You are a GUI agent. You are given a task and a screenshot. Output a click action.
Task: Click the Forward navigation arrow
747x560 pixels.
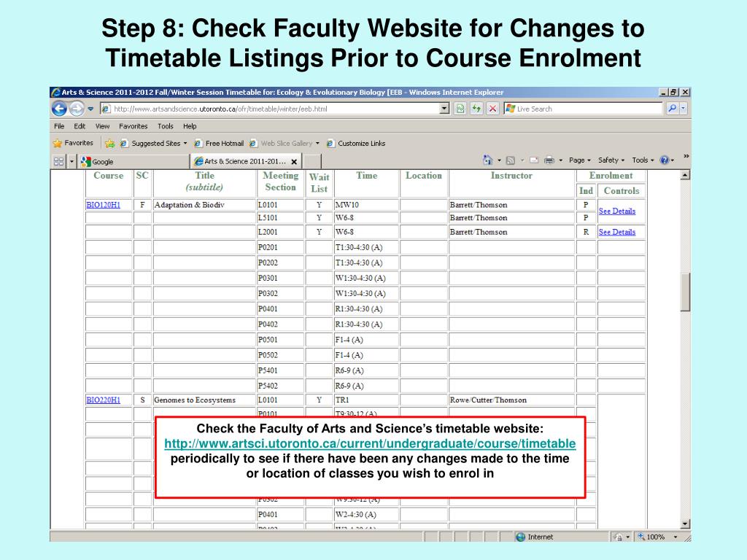pos(77,109)
